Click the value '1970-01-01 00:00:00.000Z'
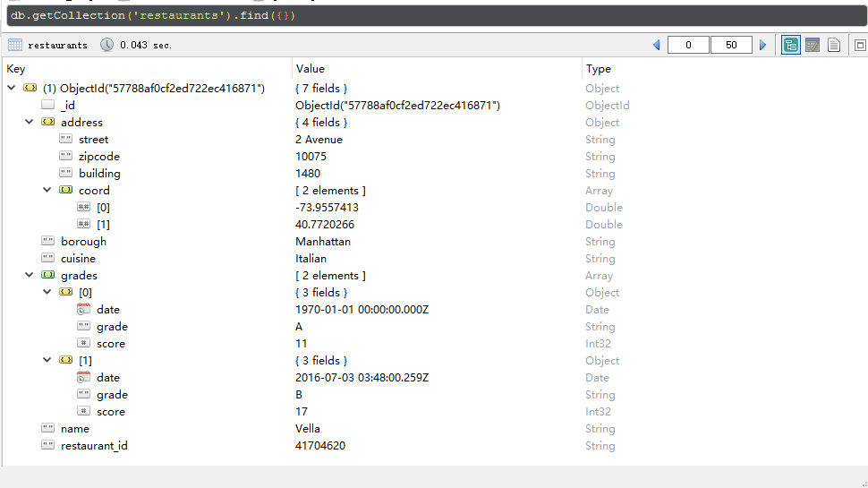 click(362, 310)
